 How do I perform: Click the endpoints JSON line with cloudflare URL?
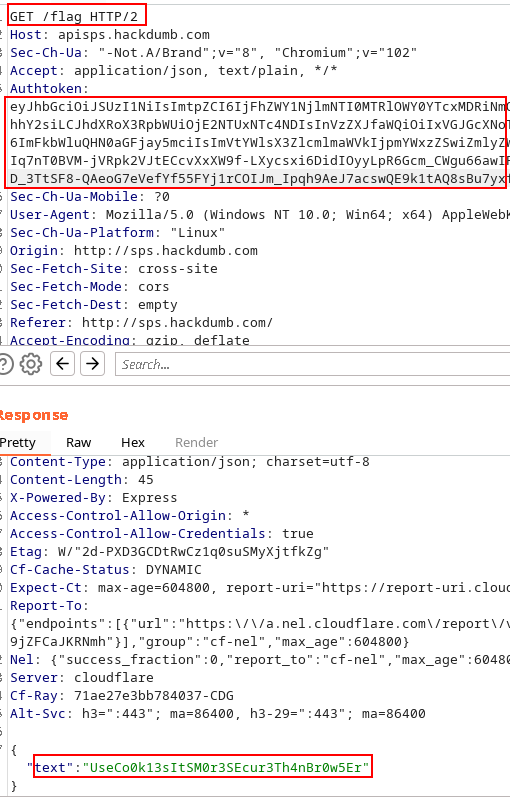(x=260, y=624)
